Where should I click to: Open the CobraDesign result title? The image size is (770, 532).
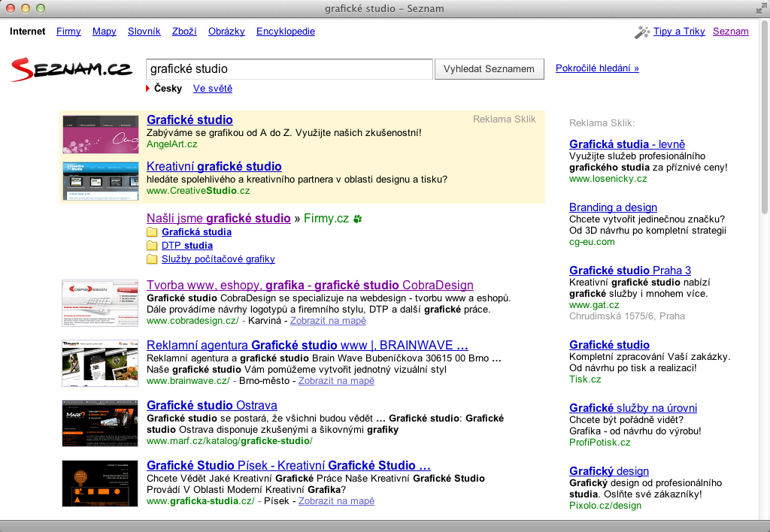(310, 285)
